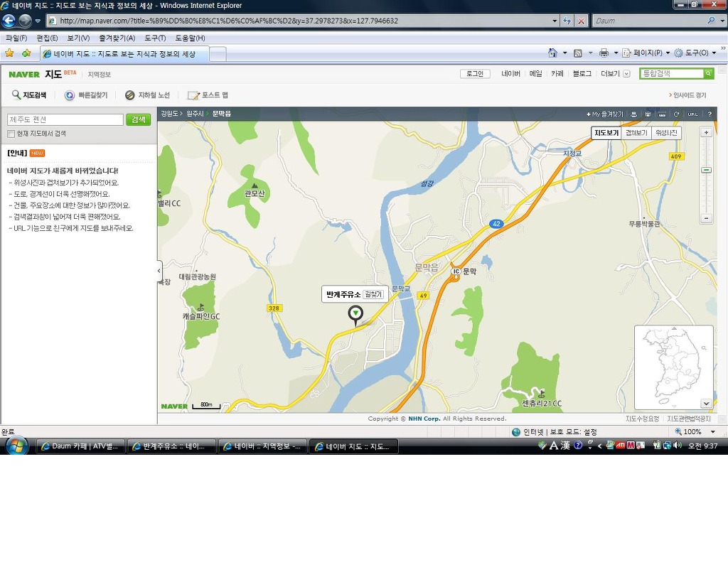Switch to 반계주유소 taskbar window
This screenshot has width=728, height=582.
[171, 446]
